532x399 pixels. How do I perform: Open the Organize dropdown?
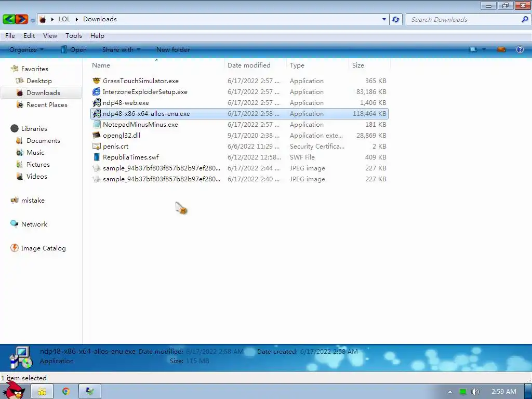tap(26, 49)
